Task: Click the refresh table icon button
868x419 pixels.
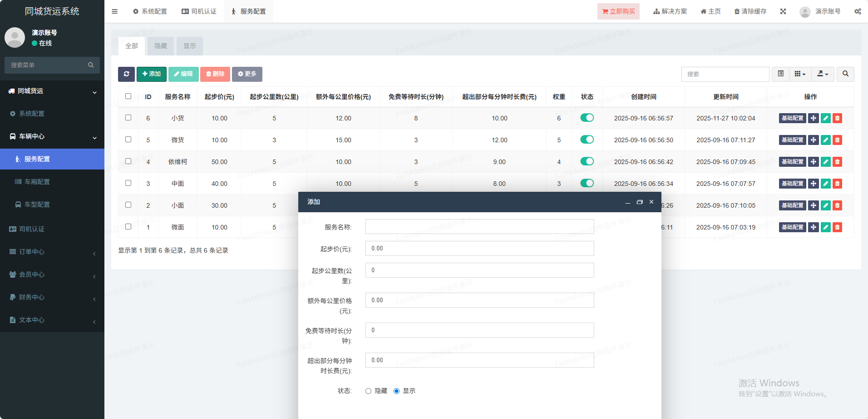Action: coord(126,74)
